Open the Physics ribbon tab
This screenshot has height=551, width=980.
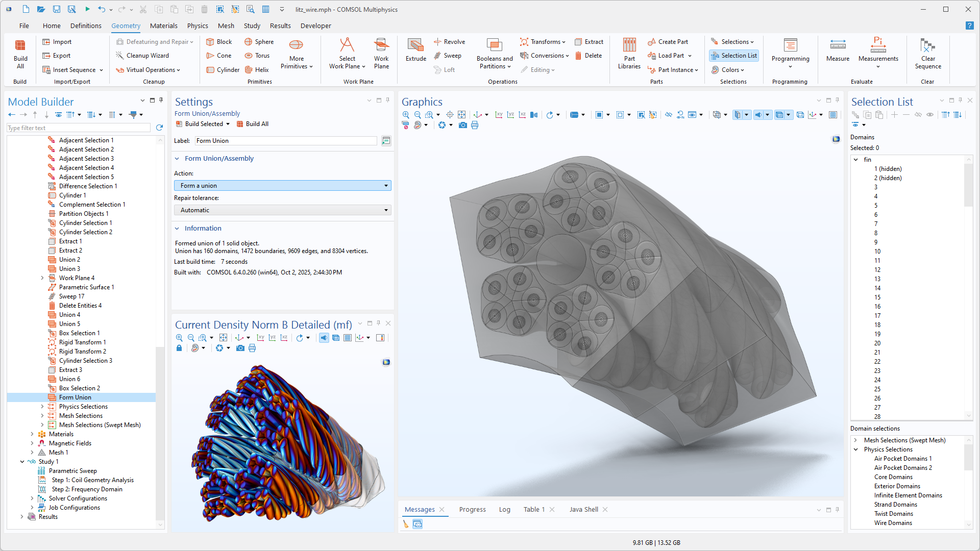(x=197, y=26)
